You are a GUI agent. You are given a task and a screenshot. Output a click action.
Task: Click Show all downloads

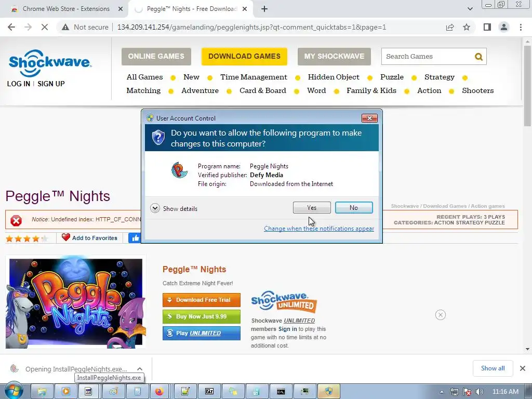(x=493, y=368)
